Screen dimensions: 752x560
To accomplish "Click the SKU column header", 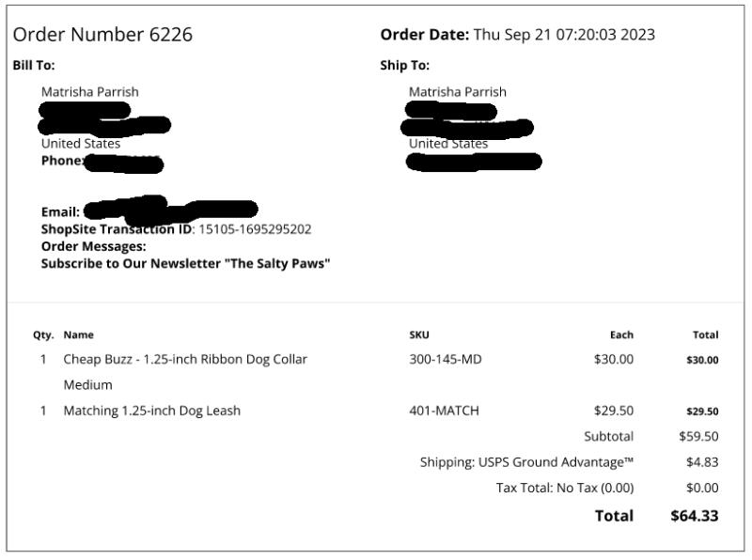I will [x=419, y=334].
